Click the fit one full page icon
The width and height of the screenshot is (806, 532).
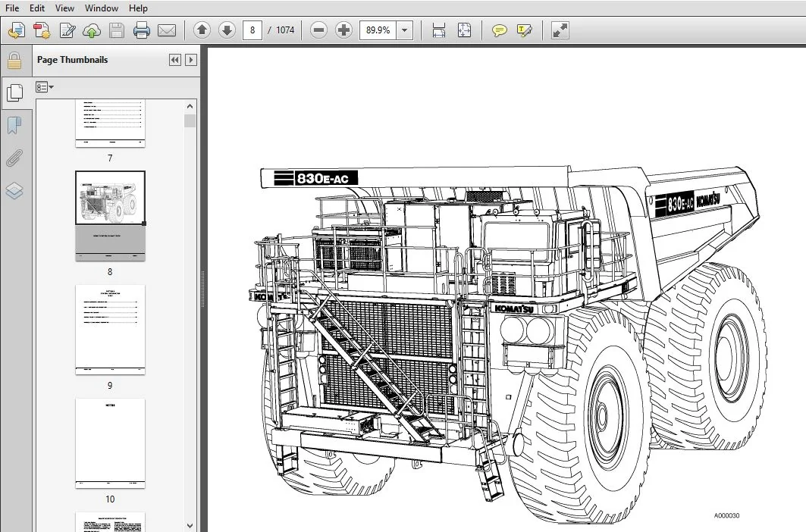(464, 30)
